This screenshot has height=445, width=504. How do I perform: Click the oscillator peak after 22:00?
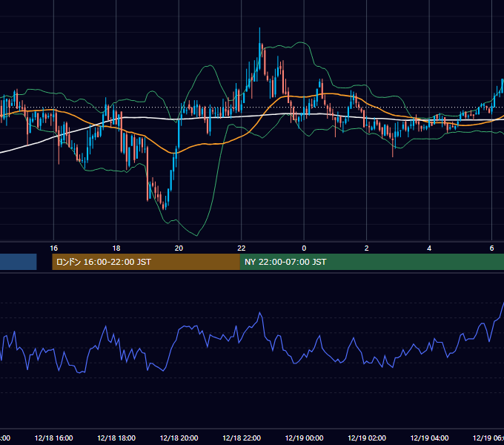point(260,312)
